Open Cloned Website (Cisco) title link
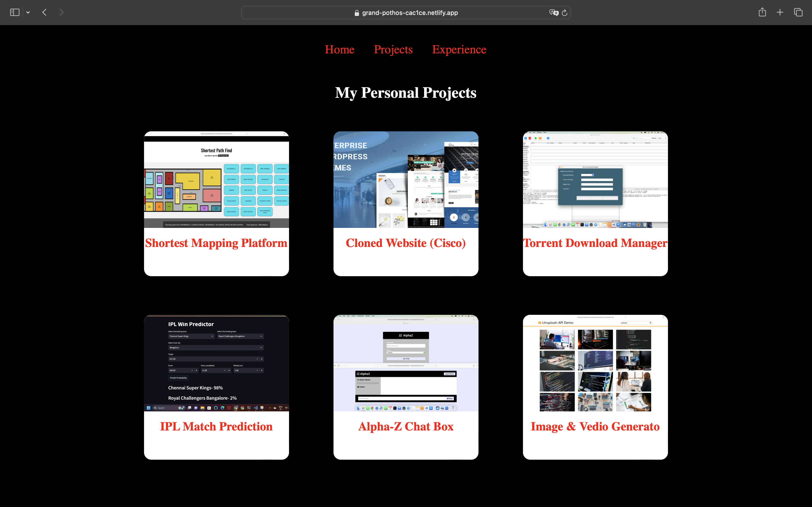 [x=406, y=243]
